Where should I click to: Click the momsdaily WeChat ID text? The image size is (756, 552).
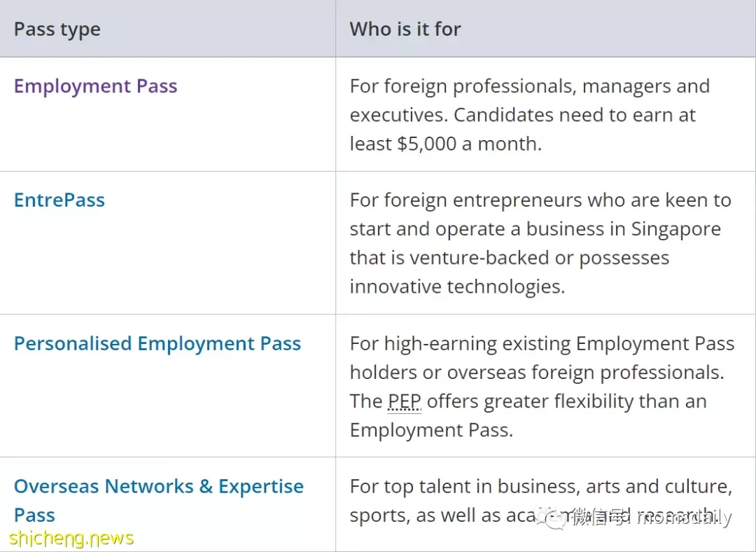(684, 517)
